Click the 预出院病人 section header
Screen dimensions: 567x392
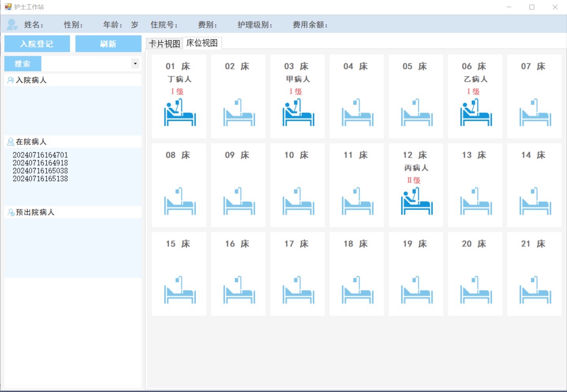pos(73,212)
